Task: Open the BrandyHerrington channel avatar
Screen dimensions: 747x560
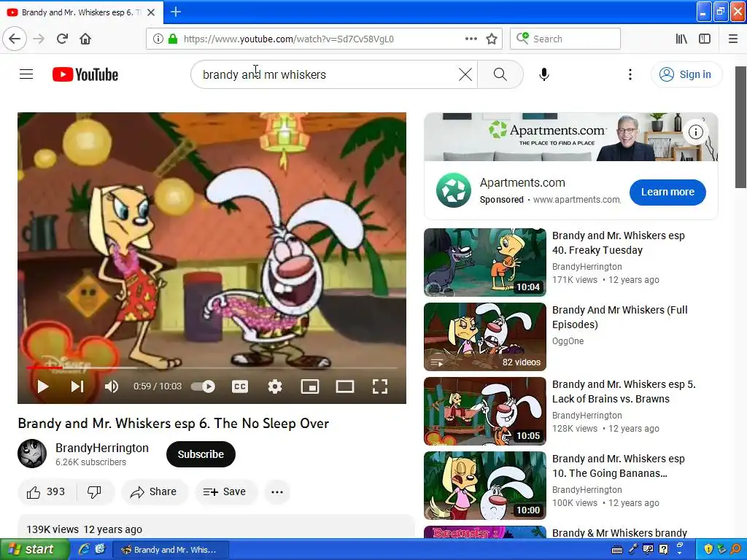Action: pos(32,454)
